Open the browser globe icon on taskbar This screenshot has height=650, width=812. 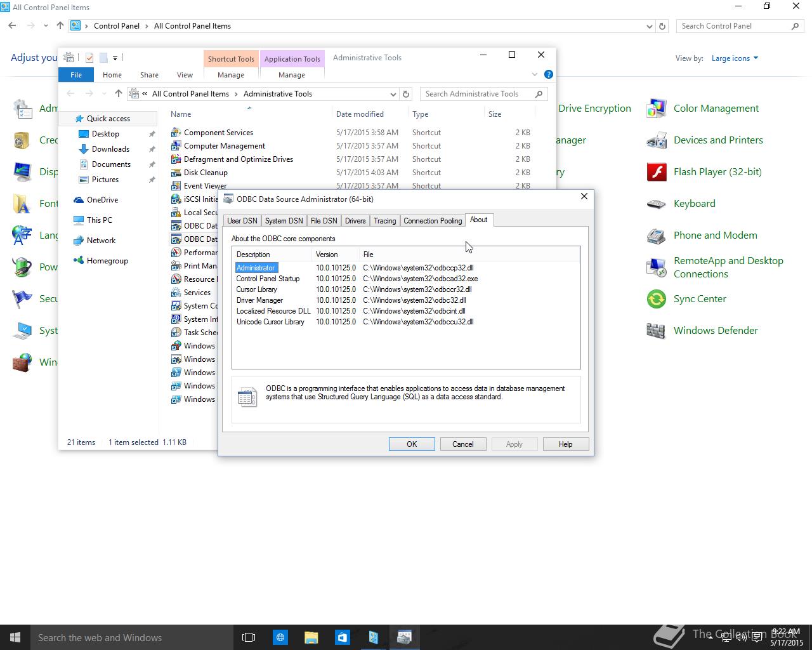pyautogui.click(x=280, y=637)
